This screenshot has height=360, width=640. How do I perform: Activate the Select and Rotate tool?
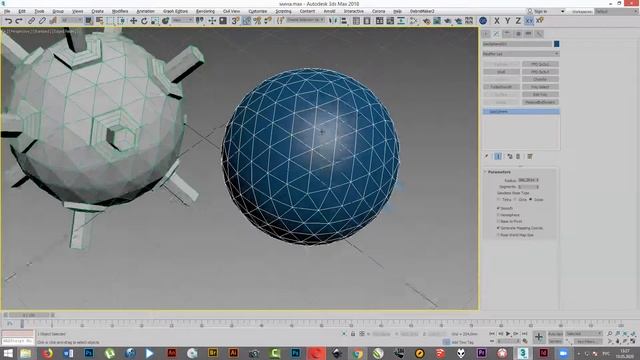[x=144, y=21]
